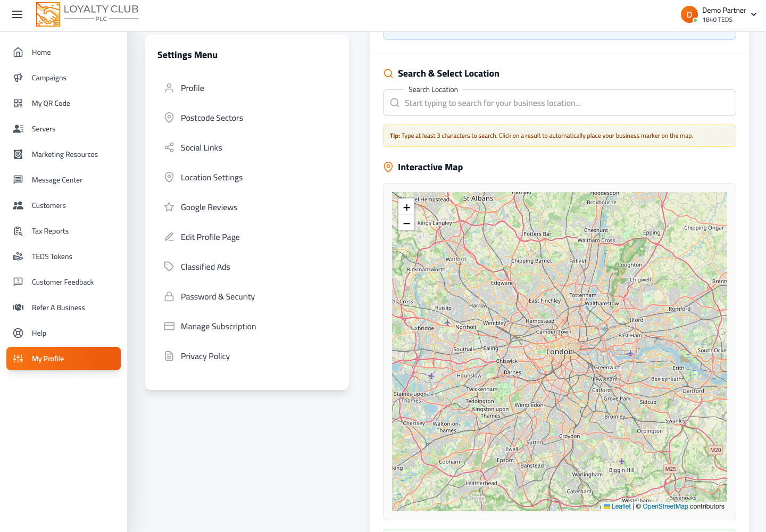Open Message Center
766x532 pixels.
63,180
